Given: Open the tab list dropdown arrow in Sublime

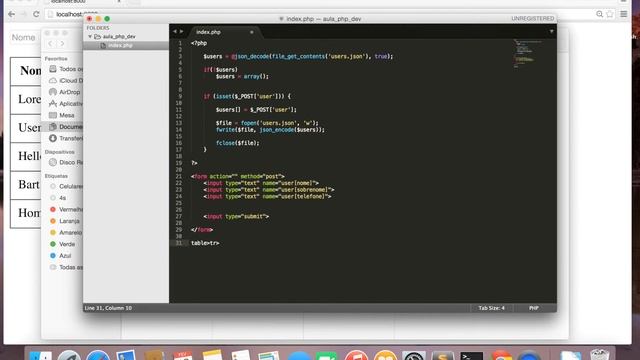Looking at the screenshot, I should click(551, 31).
